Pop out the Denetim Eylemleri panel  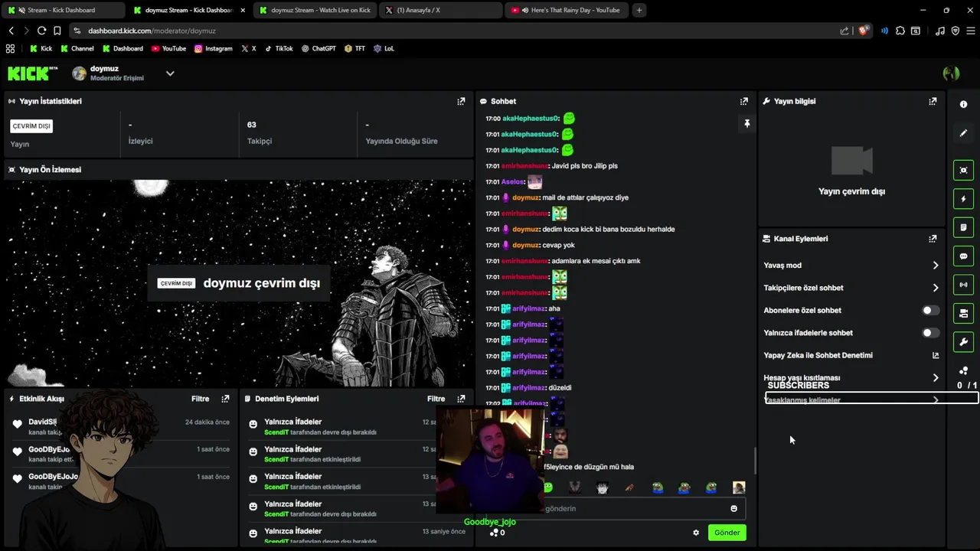point(461,399)
